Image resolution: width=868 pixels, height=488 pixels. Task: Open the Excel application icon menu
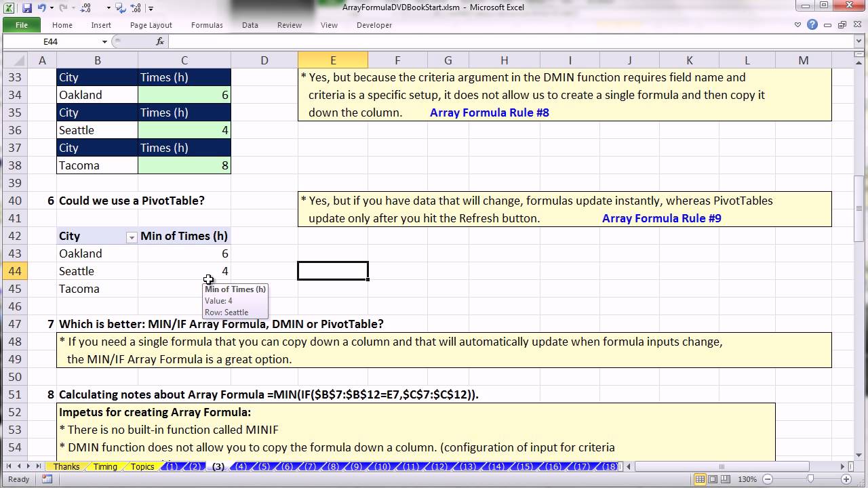[x=9, y=8]
